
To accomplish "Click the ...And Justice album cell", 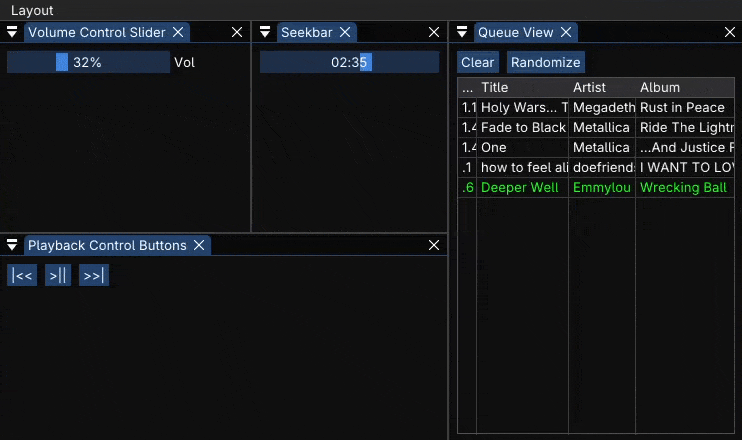I will 685,147.
